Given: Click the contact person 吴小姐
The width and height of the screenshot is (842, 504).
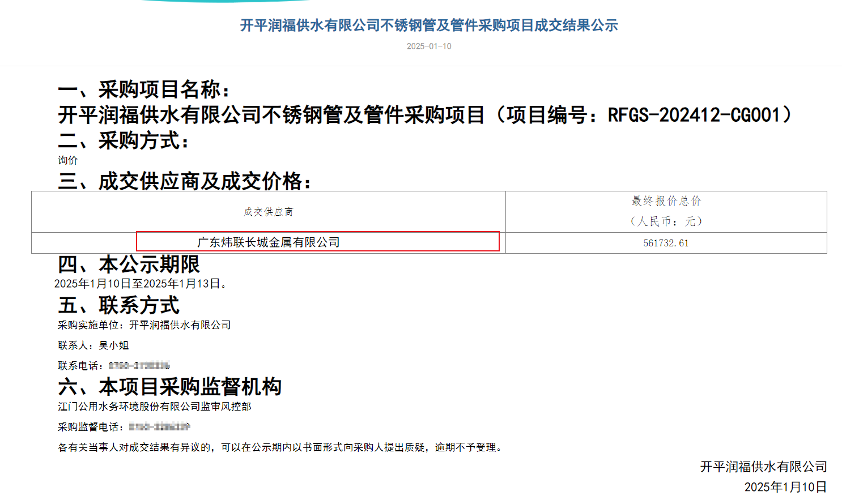Looking at the screenshot, I should [113, 345].
